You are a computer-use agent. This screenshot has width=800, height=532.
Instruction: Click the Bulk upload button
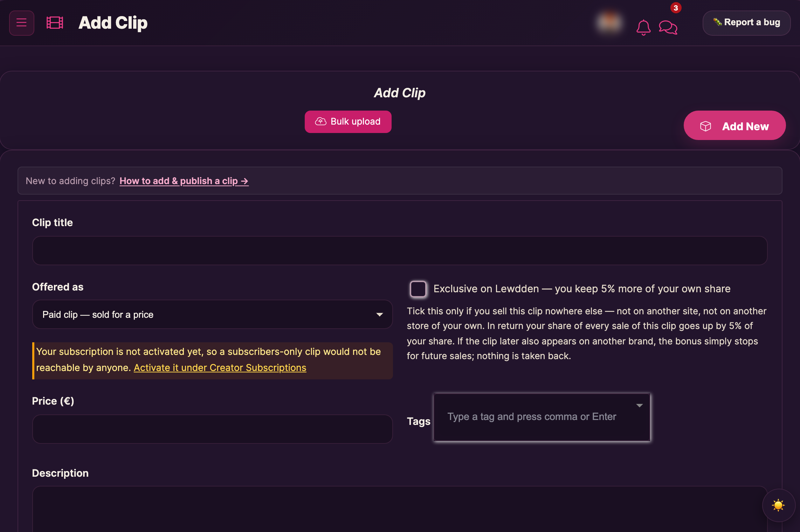click(348, 122)
